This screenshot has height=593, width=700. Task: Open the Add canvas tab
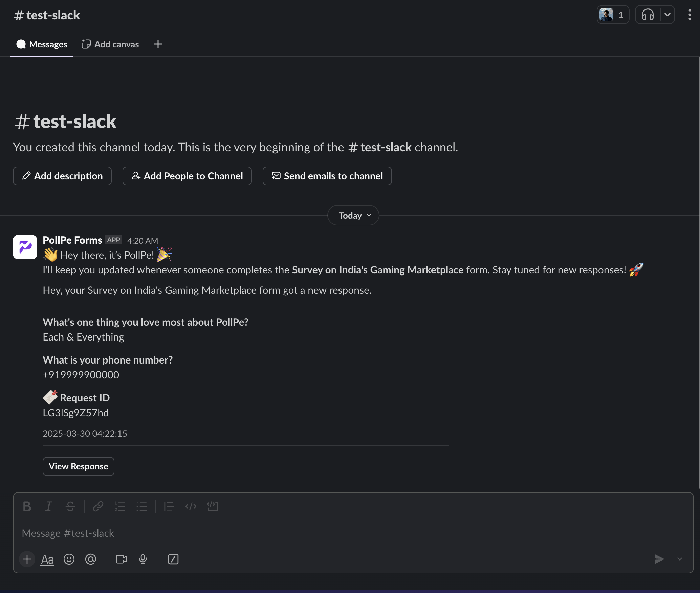[110, 44]
